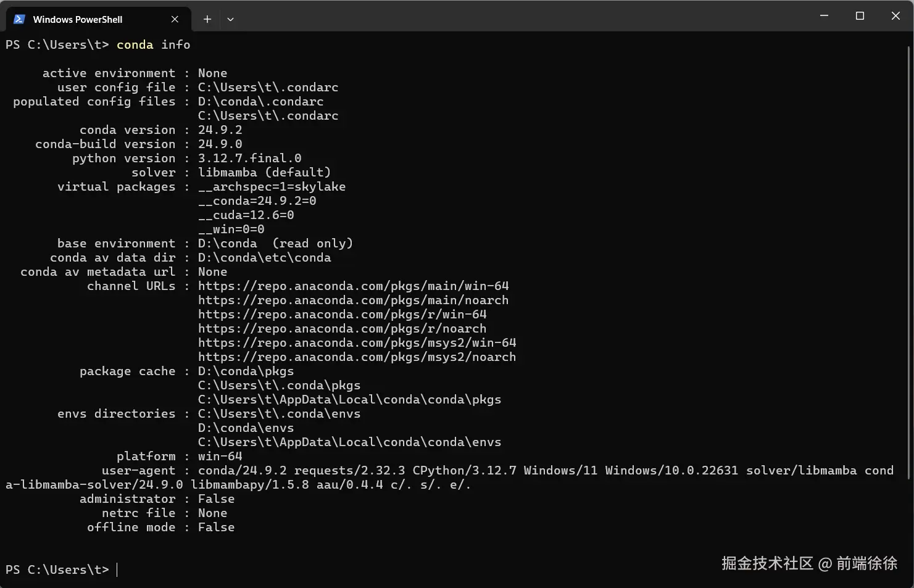The width and height of the screenshot is (914, 588).
Task: Click the user config file path C:\Users\t\.condarc
Action: pos(268,87)
